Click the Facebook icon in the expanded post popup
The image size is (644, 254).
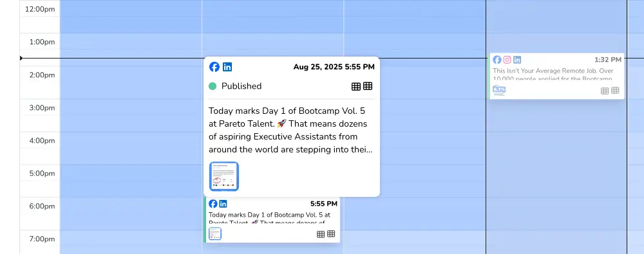click(214, 67)
